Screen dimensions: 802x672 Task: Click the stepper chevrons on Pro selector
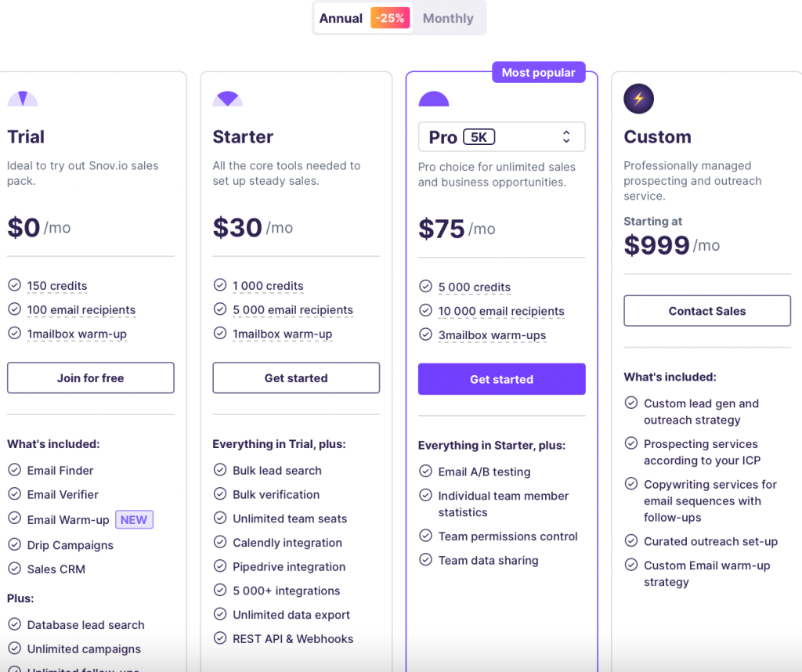pos(566,136)
